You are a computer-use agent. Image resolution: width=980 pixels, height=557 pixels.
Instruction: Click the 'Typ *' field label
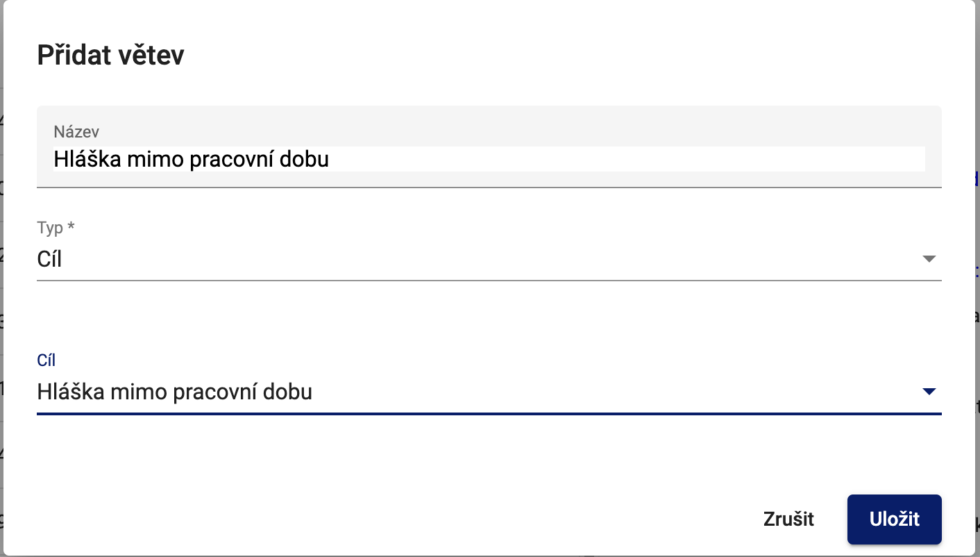[x=56, y=228]
